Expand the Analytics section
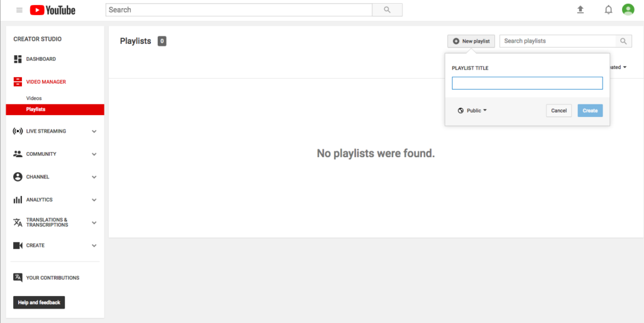The width and height of the screenshot is (644, 323). (x=94, y=200)
